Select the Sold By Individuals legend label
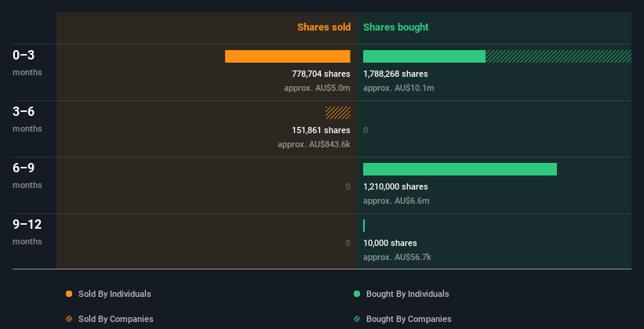 pyautogui.click(x=115, y=294)
